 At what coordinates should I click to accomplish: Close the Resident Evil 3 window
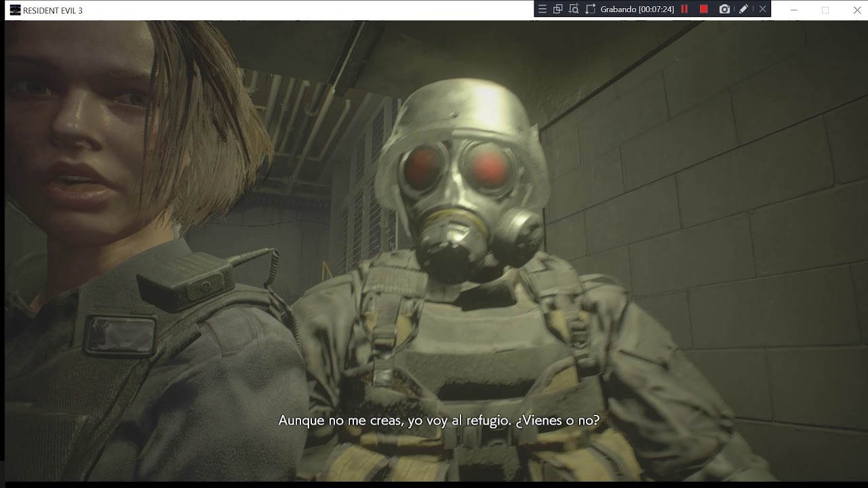[856, 10]
